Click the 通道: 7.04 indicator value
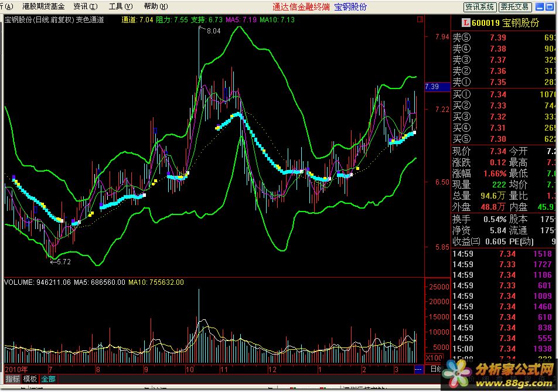 coord(137,19)
